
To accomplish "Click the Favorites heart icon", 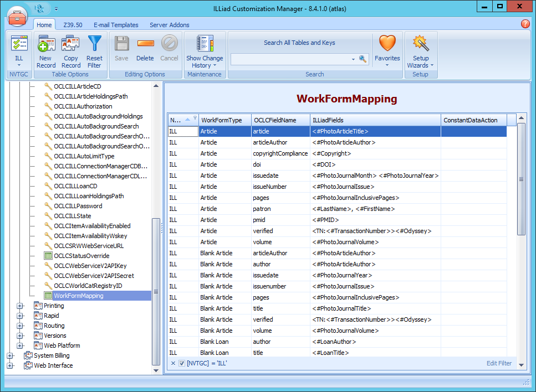I will pyautogui.click(x=387, y=50).
